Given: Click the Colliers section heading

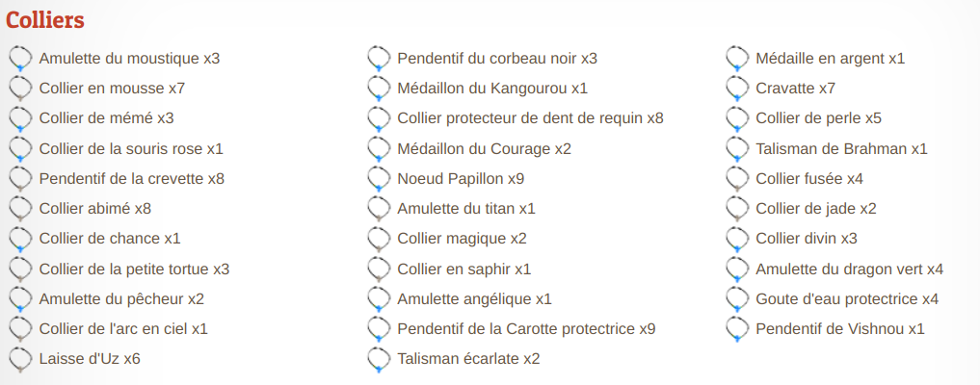Looking at the screenshot, I should tap(45, 20).
